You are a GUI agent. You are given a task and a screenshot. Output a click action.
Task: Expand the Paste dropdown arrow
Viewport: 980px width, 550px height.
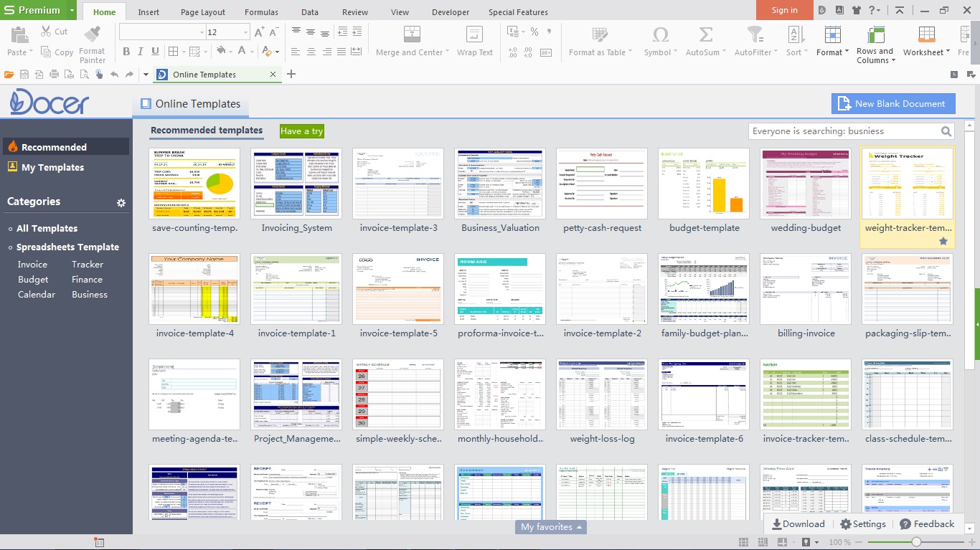[32, 52]
